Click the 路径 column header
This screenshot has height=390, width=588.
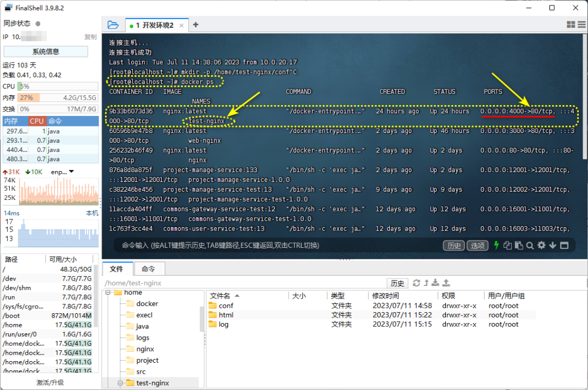tap(23, 259)
